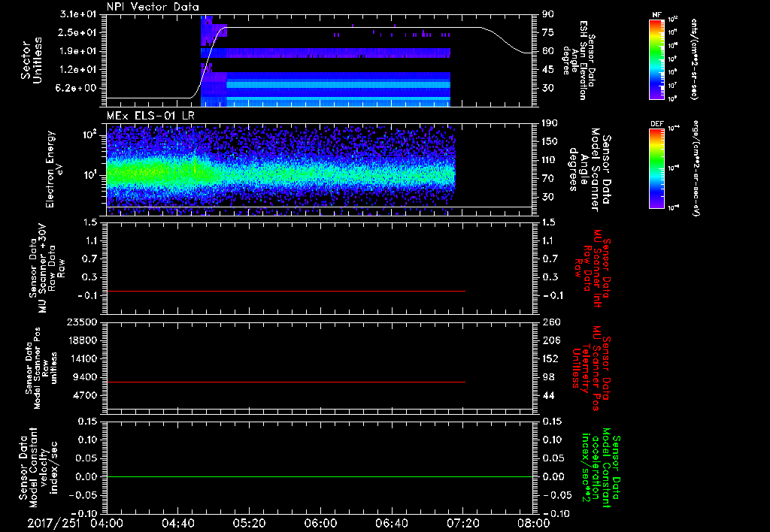
Task: Click the 206 telemetry tick value
Action: (x=550, y=340)
